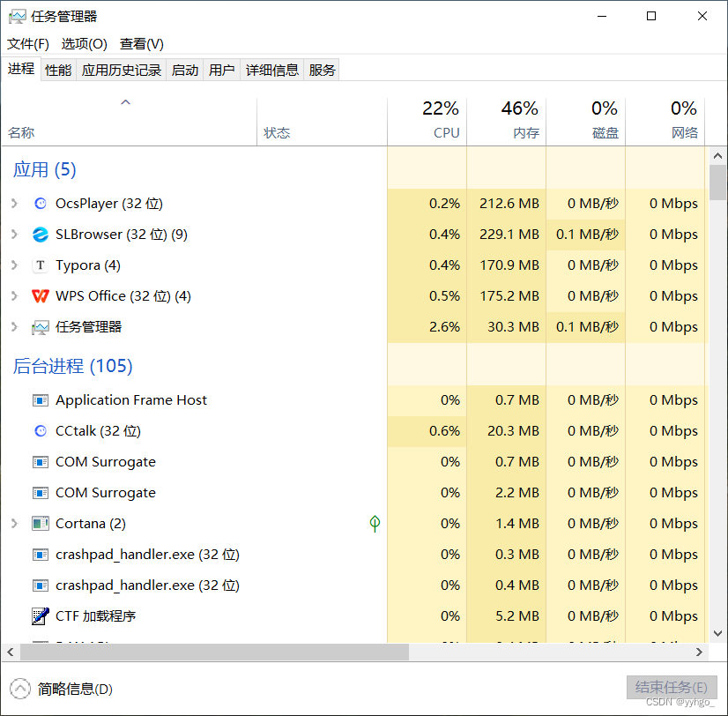Click the green leaf icon on the Cortana row
Image resolution: width=728 pixels, height=716 pixels.
click(375, 524)
